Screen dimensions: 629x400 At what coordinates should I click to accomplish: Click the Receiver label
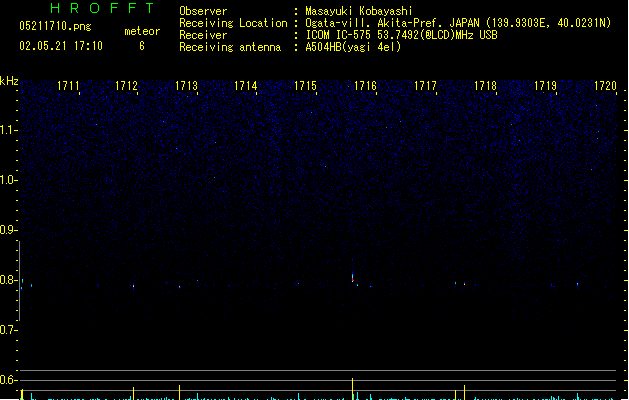click(203, 35)
